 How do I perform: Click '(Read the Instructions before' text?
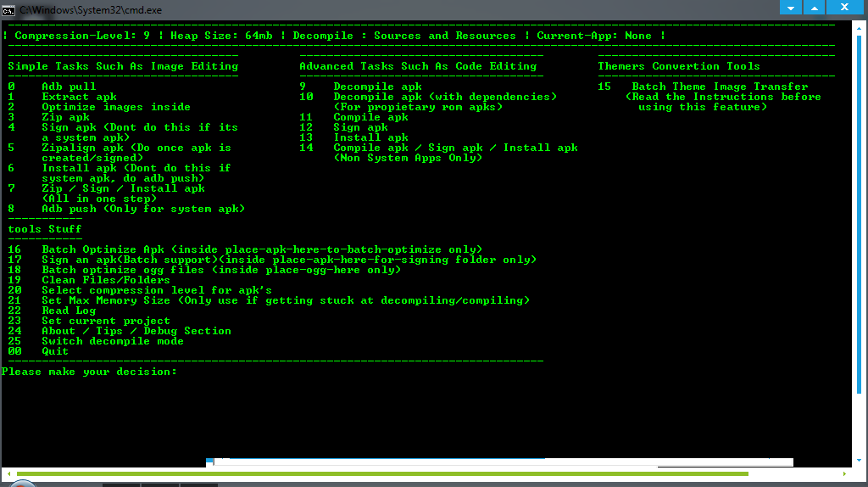pos(723,97)
